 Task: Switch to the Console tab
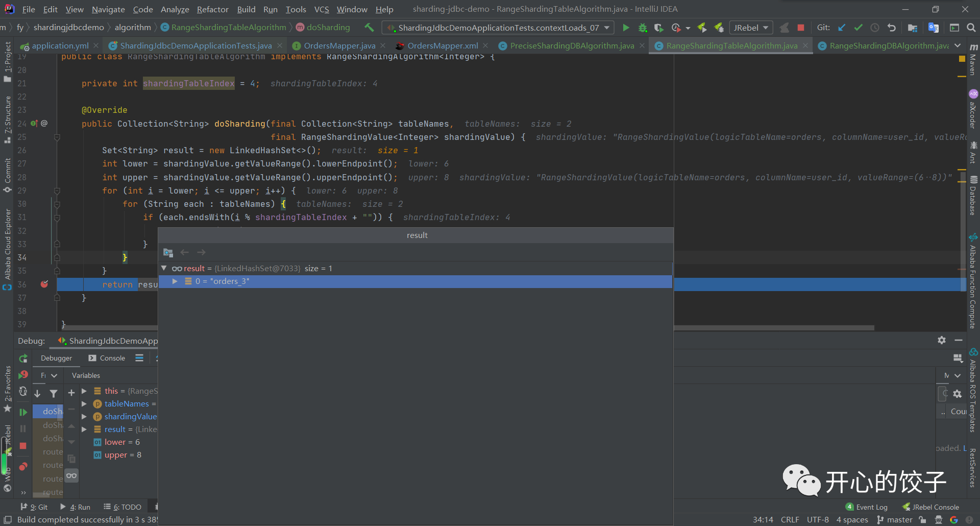pyautogui.click(x=107, y=358)
